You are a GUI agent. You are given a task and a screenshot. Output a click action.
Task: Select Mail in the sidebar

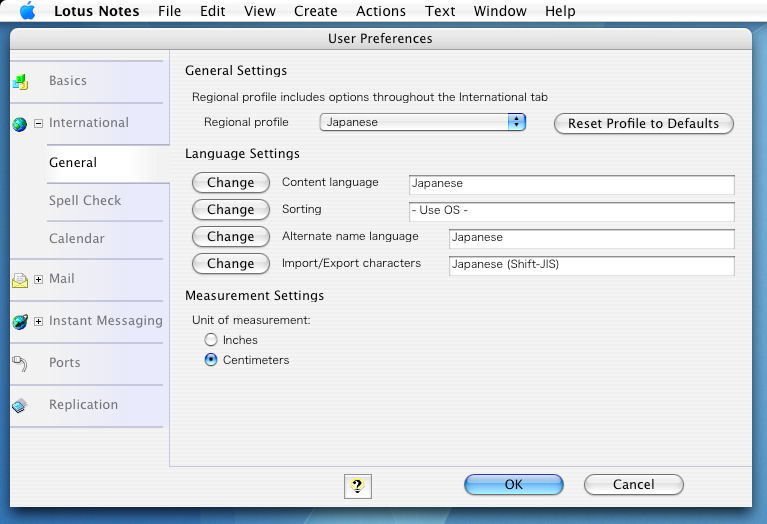tap(62, 279)
